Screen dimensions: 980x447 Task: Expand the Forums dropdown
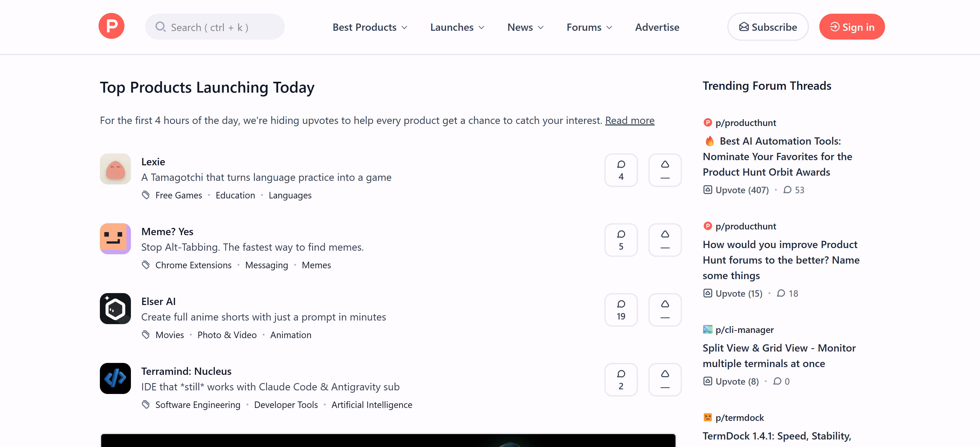click(x=589, y=27)
